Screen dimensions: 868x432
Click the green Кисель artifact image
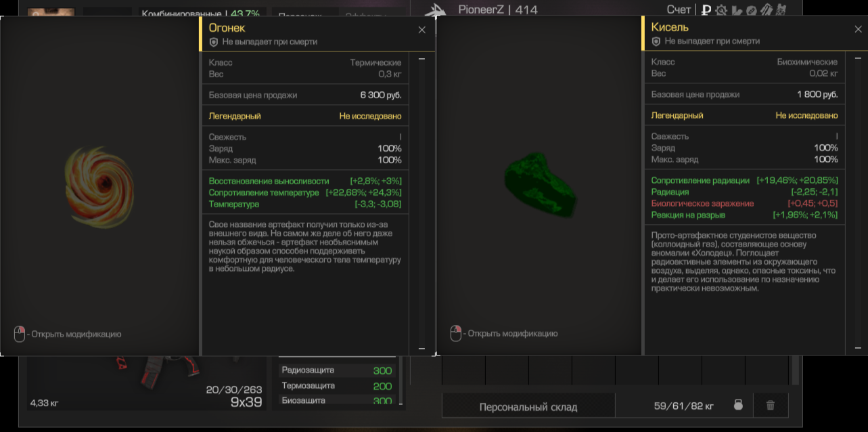540,184
